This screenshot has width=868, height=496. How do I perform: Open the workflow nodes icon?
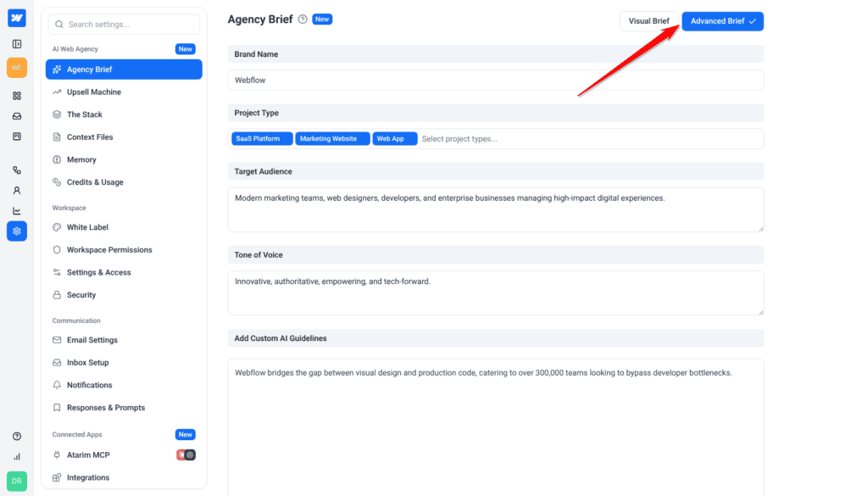pyautogui.click(x=17, y=170)
